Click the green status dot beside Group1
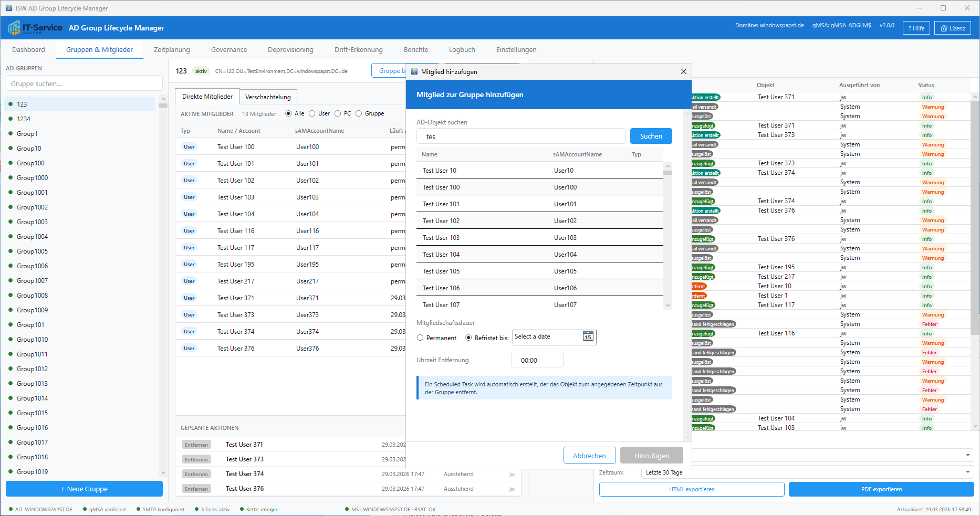 point(11,134)
